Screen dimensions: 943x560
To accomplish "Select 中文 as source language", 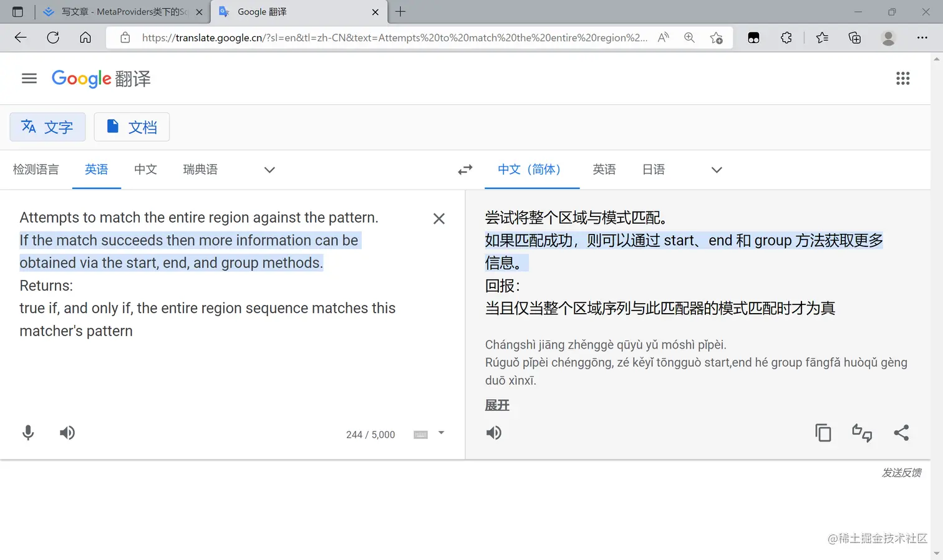I will pyautogui.click(x=145, y=170).
